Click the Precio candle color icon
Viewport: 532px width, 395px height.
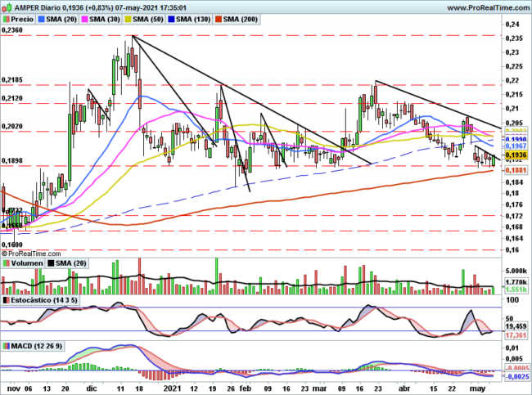tap(6, 20)
